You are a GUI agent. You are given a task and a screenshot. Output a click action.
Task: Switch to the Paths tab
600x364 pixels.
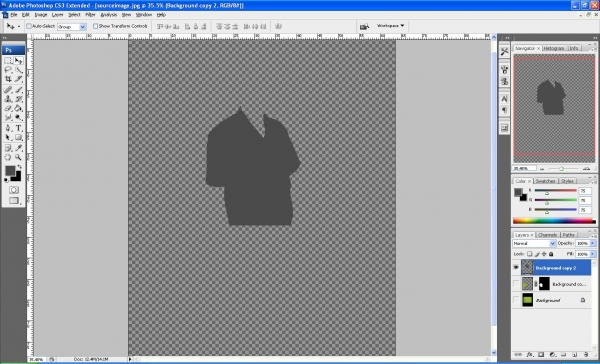point(569,235)
